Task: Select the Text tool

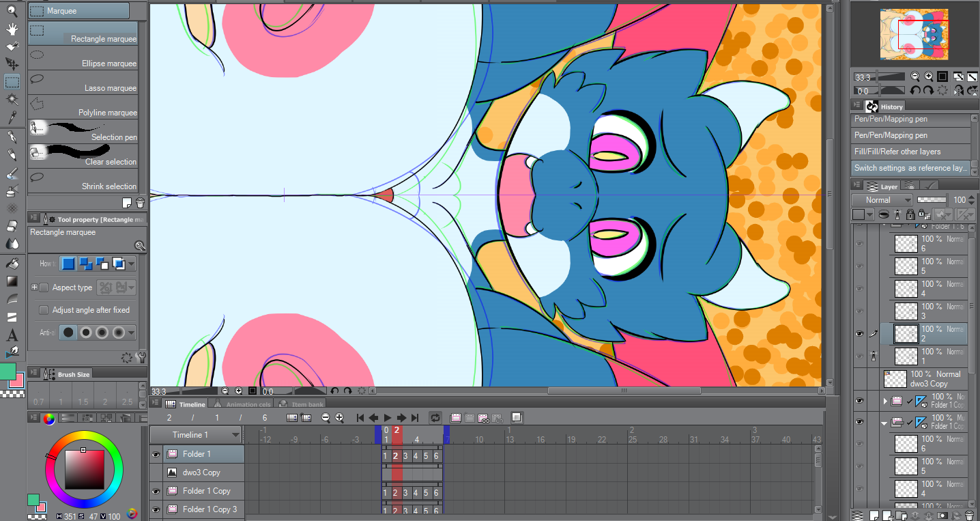Action: point(12,335)
